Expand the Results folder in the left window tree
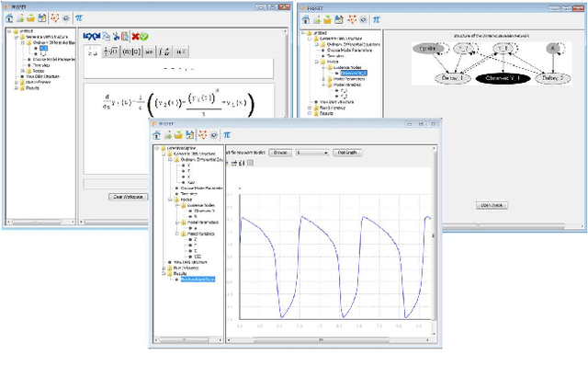This screenshot has width=588, height=377. [x=17, y=88]
